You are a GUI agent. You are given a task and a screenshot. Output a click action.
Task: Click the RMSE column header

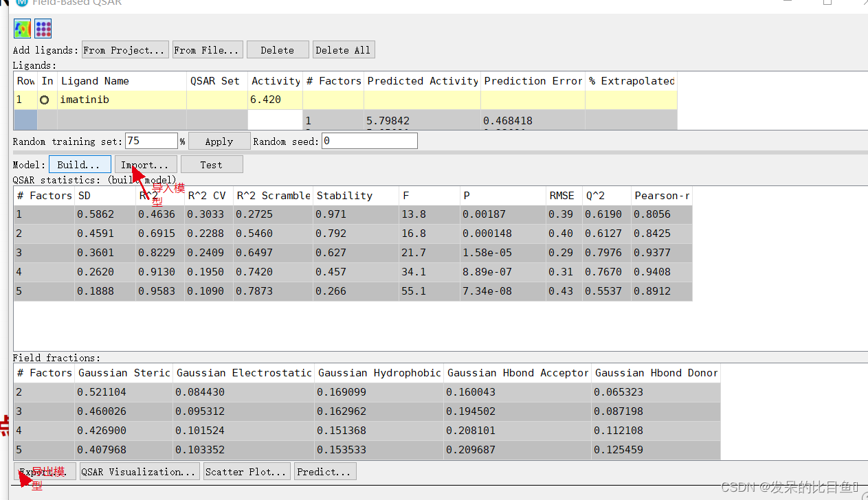click(x=564, y=196)
